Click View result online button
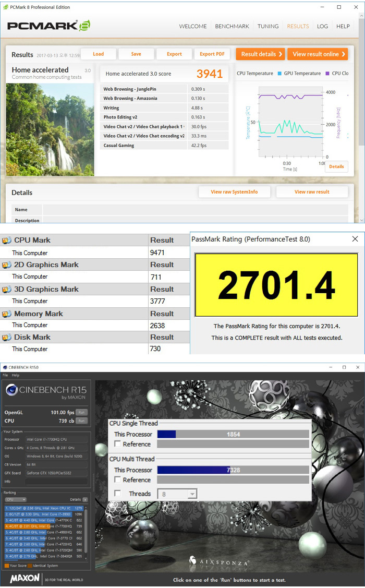 (318, 54)
